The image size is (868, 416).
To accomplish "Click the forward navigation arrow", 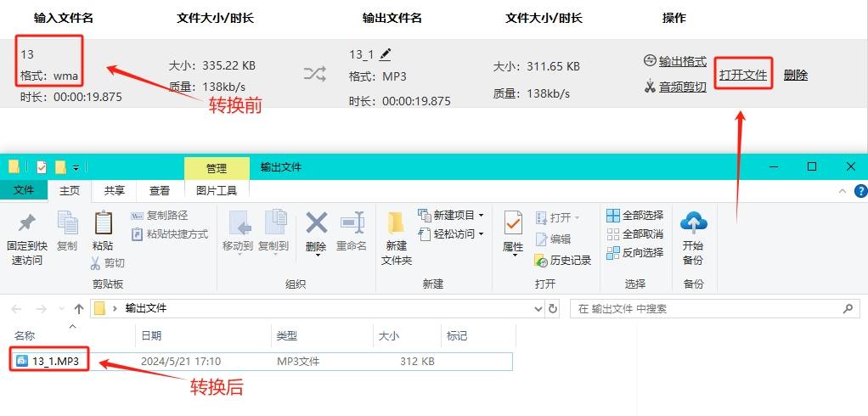I will 41,309.
